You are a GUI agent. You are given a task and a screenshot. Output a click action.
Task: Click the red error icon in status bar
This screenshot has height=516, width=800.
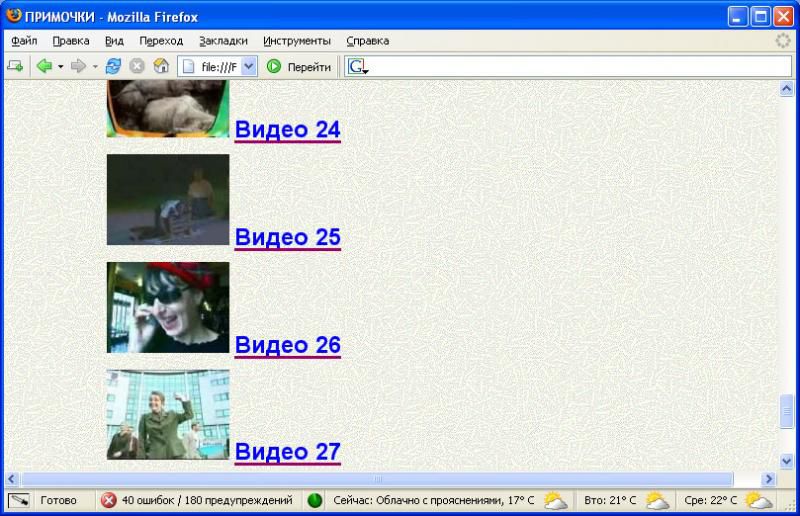(109, 500)
